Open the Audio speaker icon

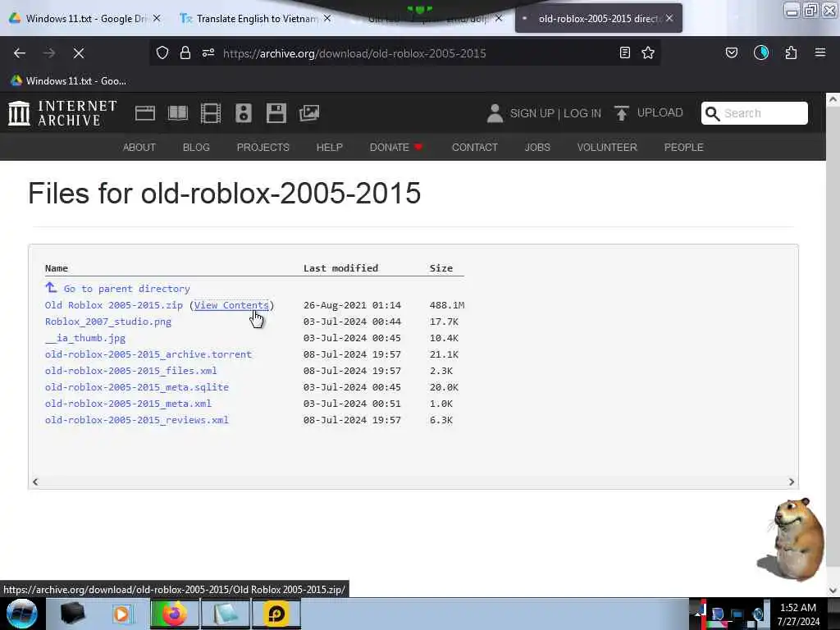click(x=243, y=113)
